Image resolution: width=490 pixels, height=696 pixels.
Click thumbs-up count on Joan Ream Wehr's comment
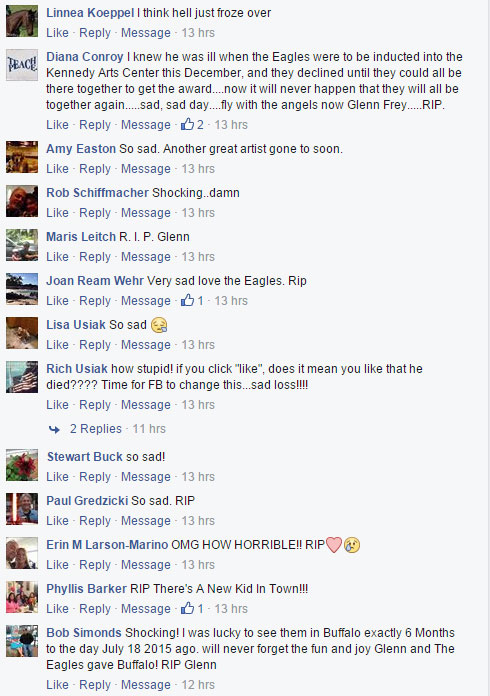(200, 301)
